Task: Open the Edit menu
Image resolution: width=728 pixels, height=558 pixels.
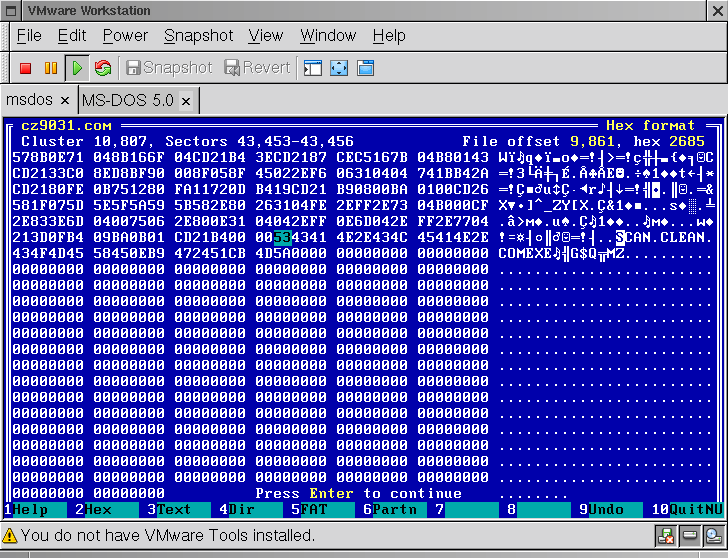Action: tap(72, 36)
